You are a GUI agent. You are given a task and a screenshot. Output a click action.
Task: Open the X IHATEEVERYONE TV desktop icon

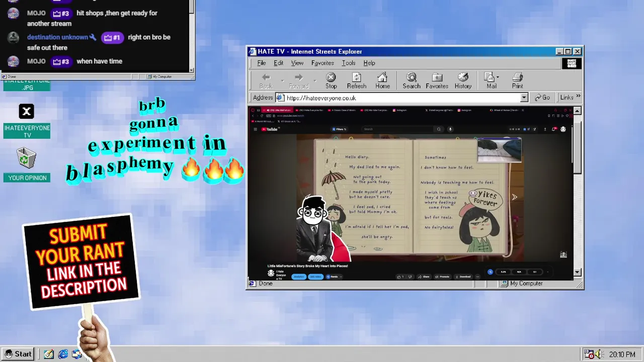pyautogui.click(x=27, y=121)
